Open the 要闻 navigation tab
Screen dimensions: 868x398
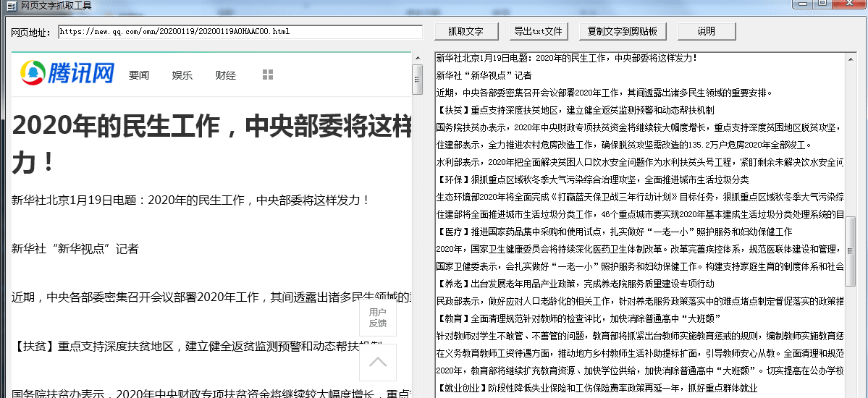(x=139, y=75)
